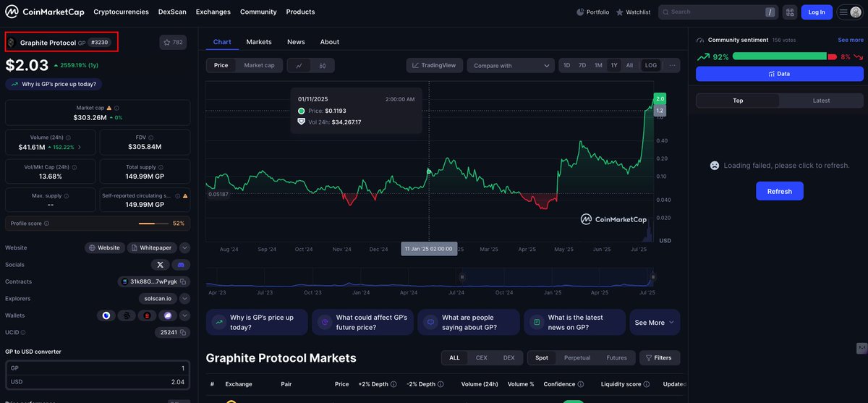Screen dimensions: 868x403
Task: Select the Latest sentiment tab
Action: 821,101
